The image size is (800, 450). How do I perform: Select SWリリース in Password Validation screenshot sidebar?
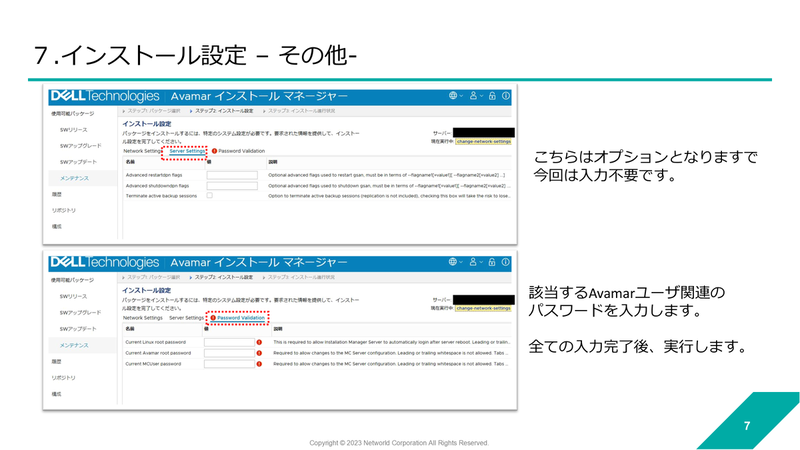(73, 296)
